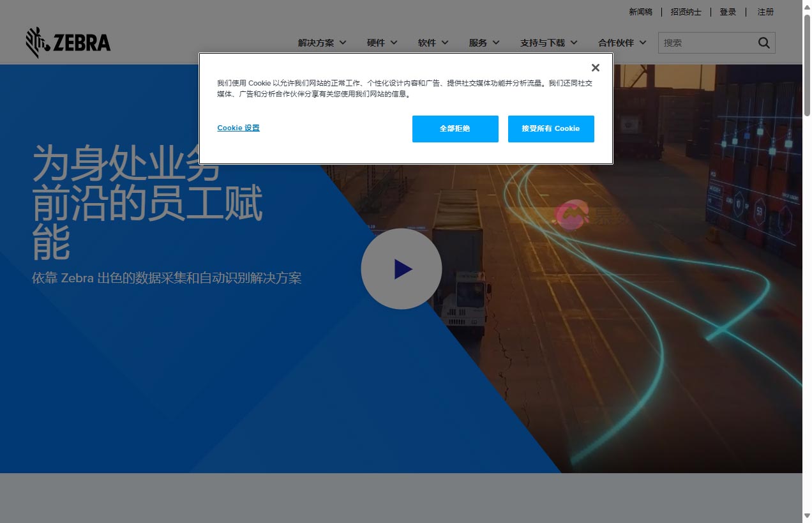Image resolution: width=812 pixels, height=523 pixels.
Task: Open the Cookie 设置 link
Action: [238, 128]
